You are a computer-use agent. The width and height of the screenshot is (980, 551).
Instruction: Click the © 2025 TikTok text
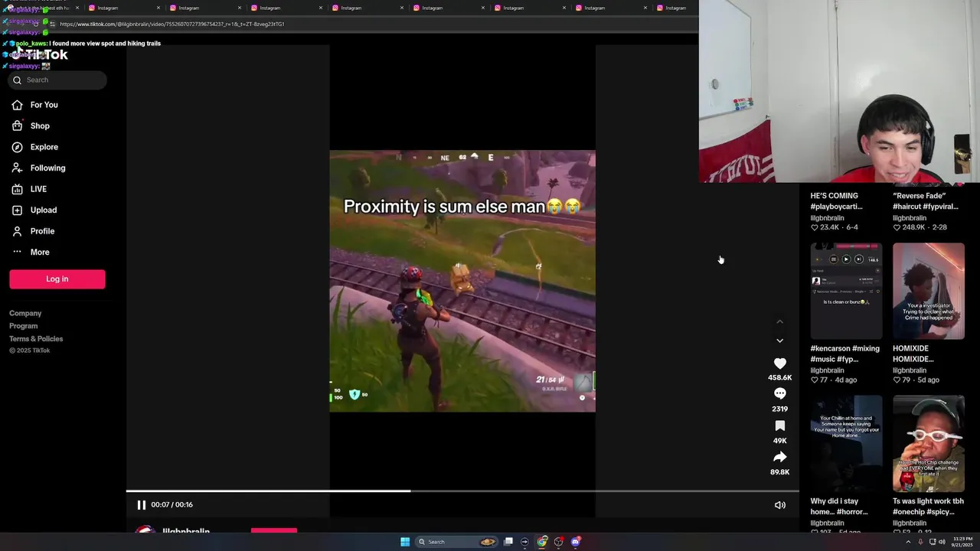pos(30,350)
